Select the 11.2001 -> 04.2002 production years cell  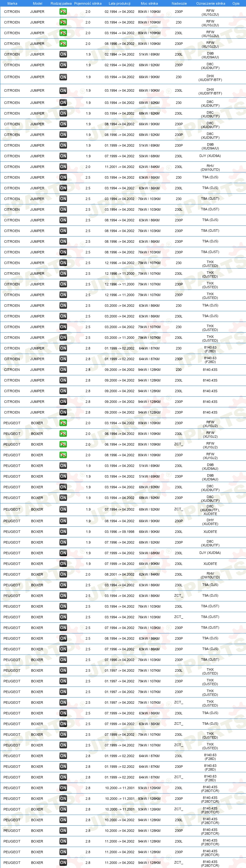120,167
